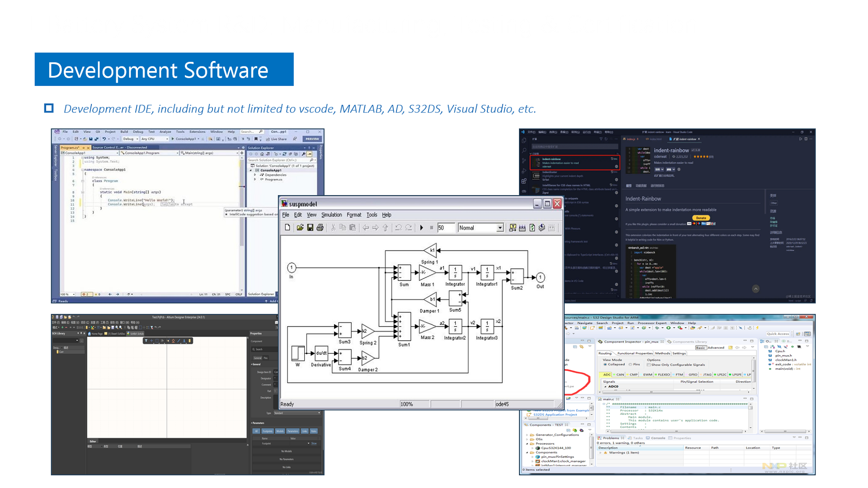Click the Spring 1 gain block
Image resolution: width=868 pixels, height=488 pixels.
click(430, 250)
